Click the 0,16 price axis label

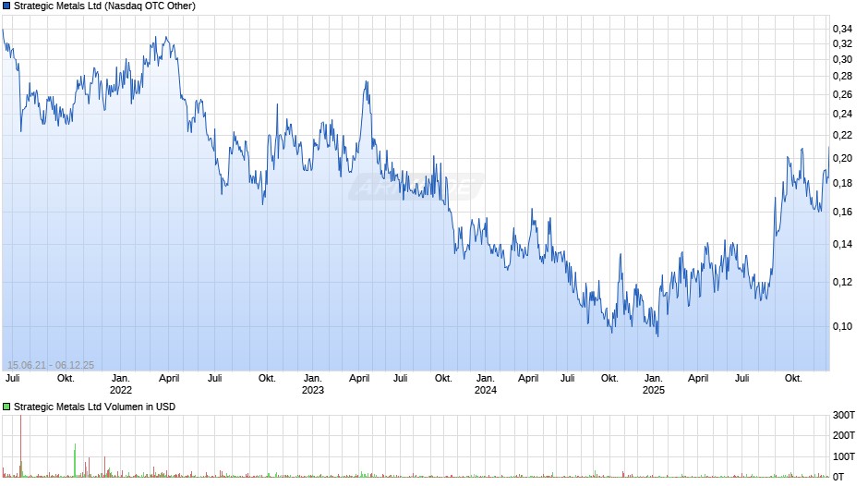(842, 212)
